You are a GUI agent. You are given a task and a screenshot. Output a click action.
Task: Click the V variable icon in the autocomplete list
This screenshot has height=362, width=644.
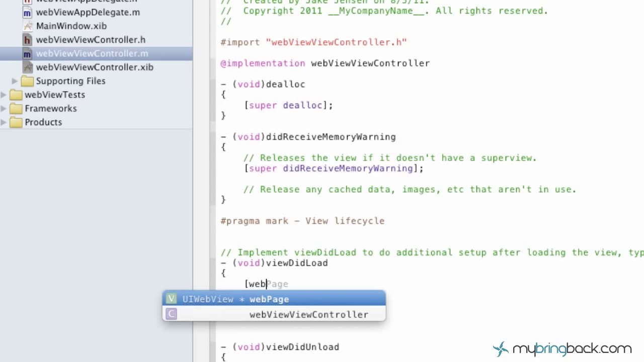click(172, 299)
